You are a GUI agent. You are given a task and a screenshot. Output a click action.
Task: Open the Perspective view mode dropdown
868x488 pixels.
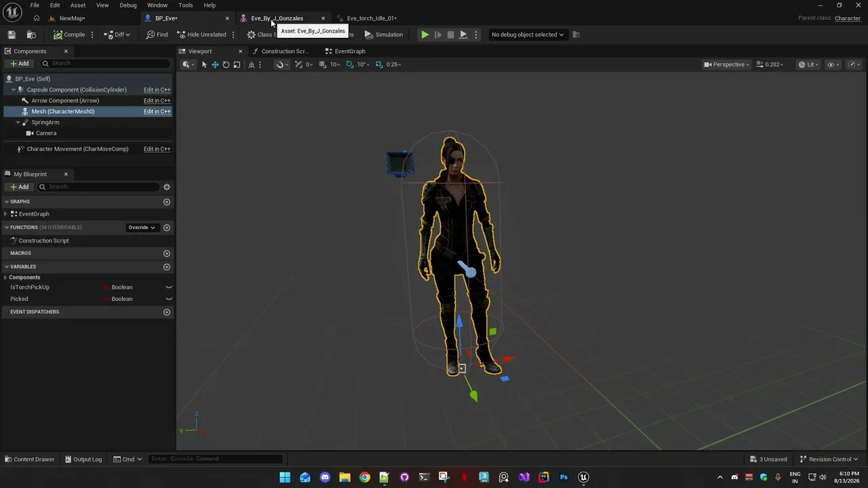click(x=726, y=64)
